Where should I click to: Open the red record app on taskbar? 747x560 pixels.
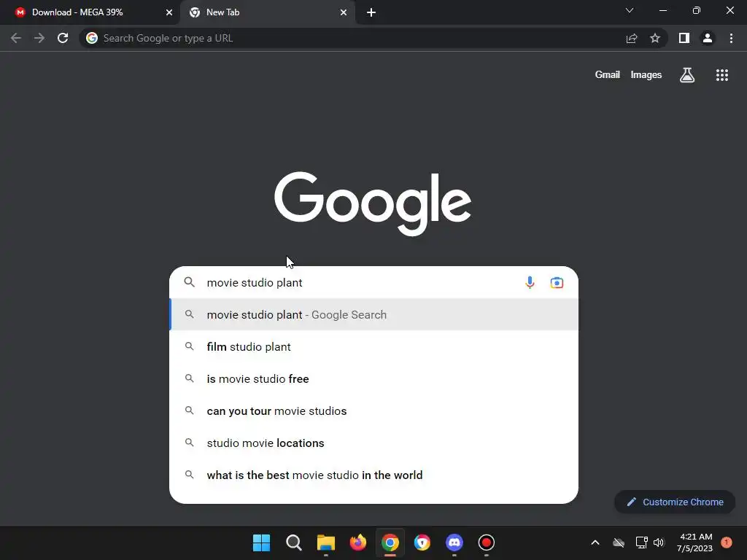[x=487, y=542]
